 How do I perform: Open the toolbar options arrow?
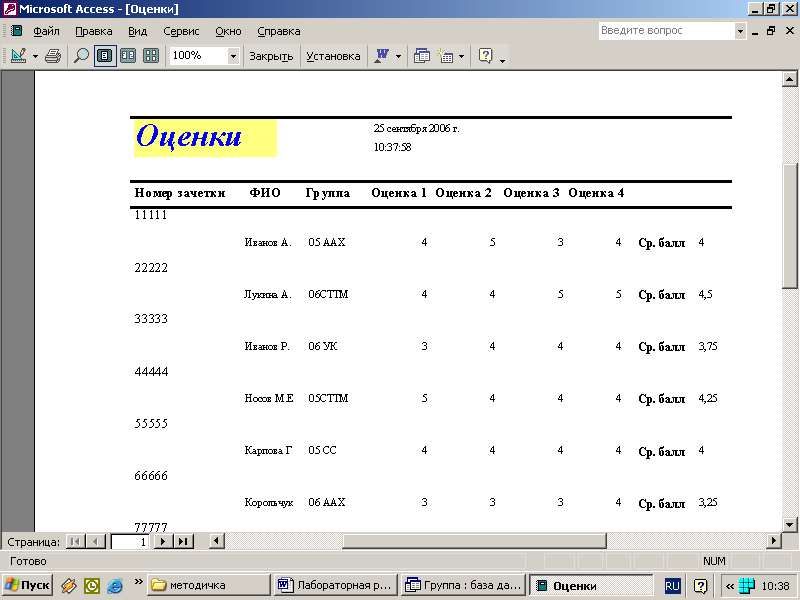pos(503,60)
